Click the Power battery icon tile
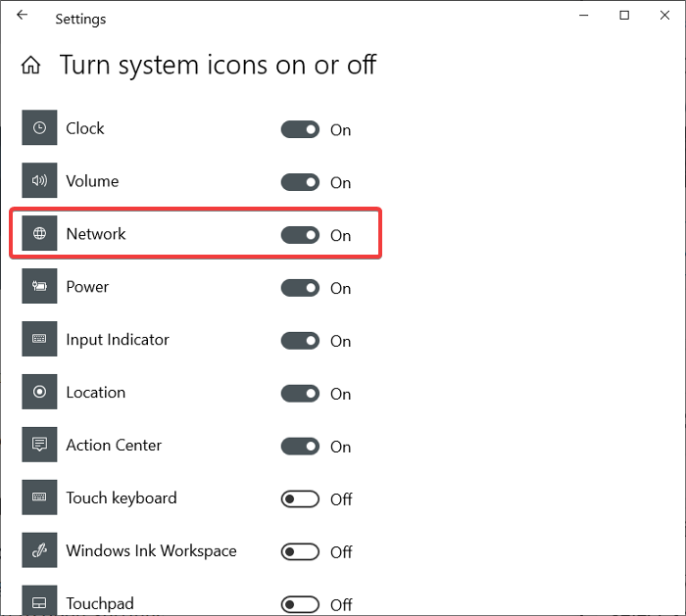This screenshot has width=686, height=616. pyautogui.click(x=39, y=287)
